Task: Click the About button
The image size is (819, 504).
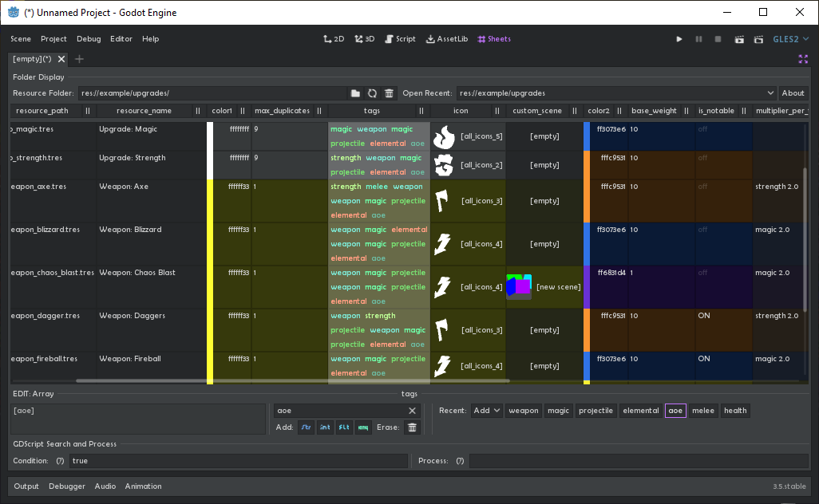Action: 793,93
